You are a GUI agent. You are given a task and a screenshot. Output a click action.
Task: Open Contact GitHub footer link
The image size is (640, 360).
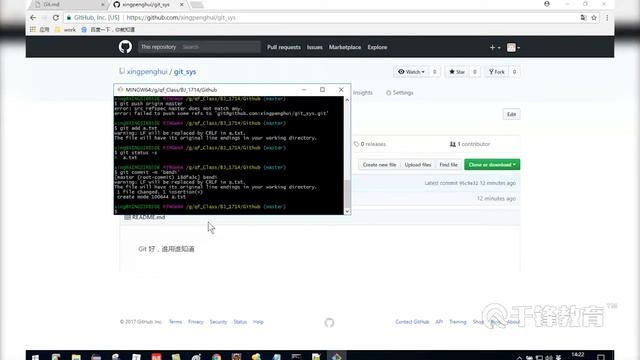pos(412,322)
